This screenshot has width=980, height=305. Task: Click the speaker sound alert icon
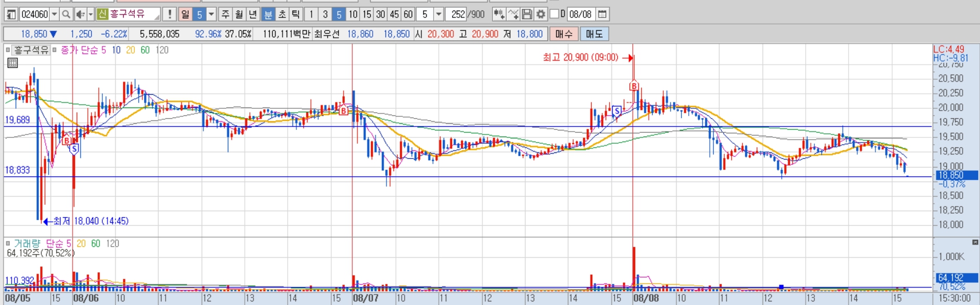pos(80,14)
